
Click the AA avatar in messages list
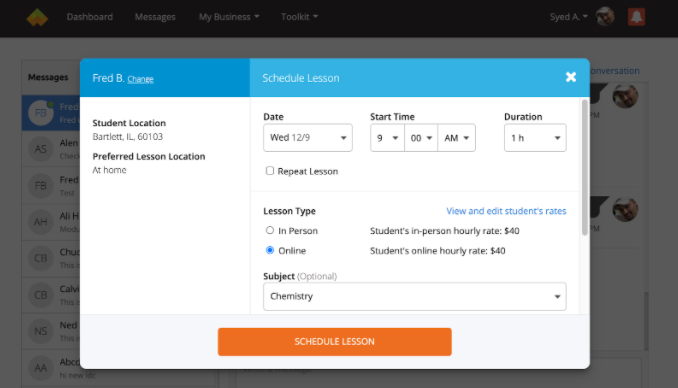pyautogui.click(x=41, y=368)
